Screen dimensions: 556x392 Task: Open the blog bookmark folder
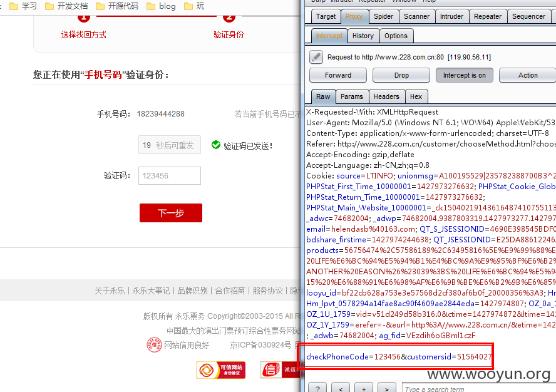[x=162, y=6]
